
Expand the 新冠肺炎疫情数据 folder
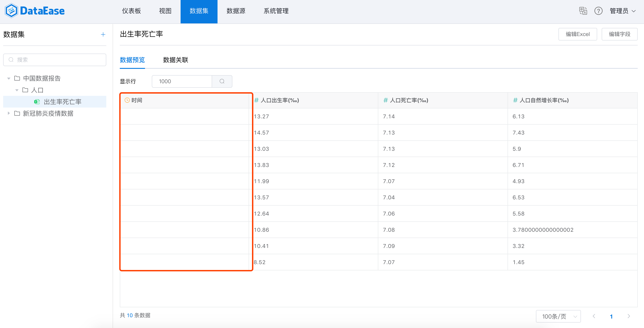(9, 113)
